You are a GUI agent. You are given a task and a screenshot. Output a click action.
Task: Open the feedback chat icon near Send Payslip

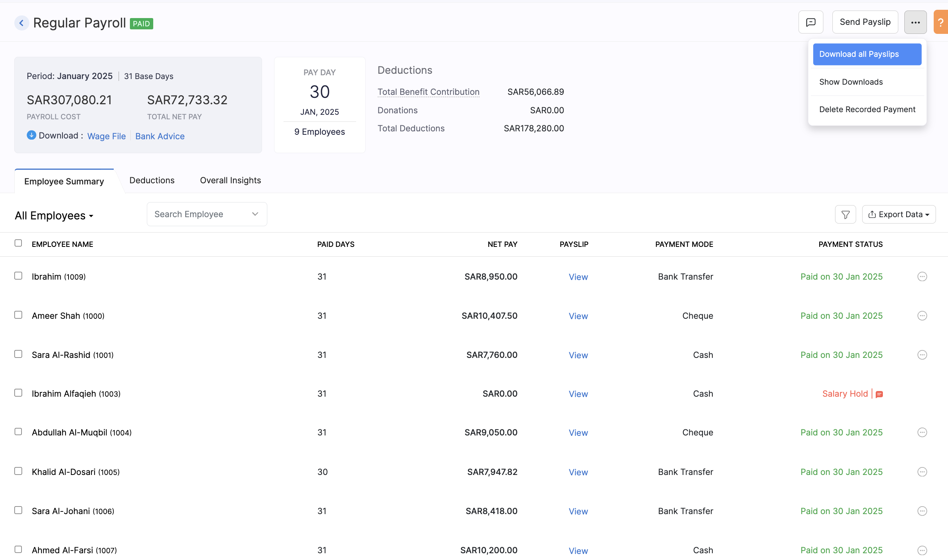811,22
